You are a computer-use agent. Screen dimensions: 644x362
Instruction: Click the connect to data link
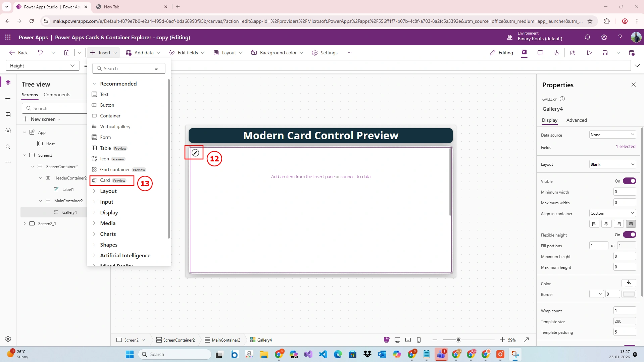click(355, 177)
